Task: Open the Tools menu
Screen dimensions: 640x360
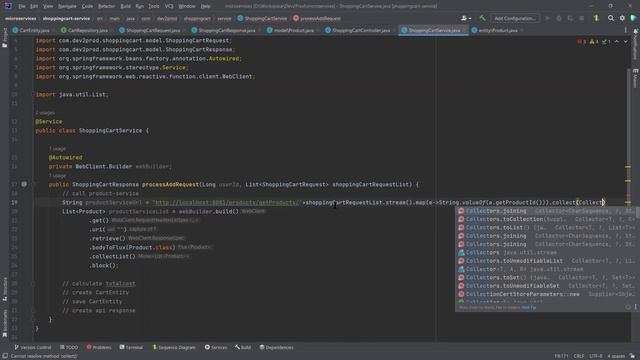Action: click(x=153, y=6)
